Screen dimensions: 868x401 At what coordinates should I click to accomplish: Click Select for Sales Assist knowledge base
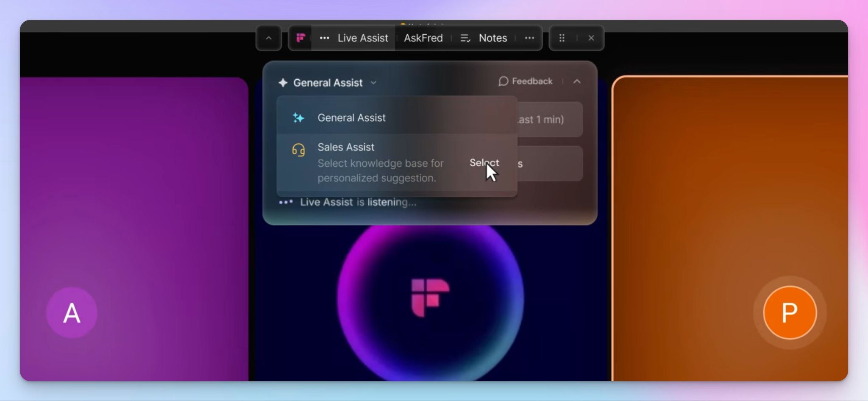point(484,163)
